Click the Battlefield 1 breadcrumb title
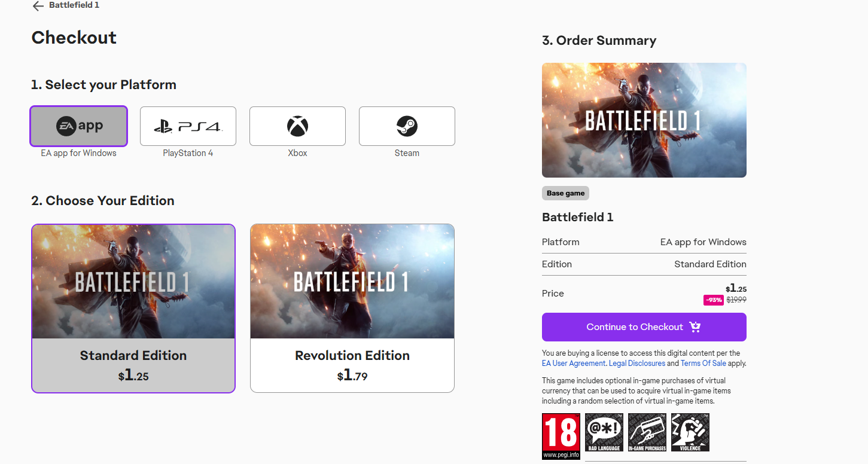This screenshot has width=868, height=464. point(74,5)
